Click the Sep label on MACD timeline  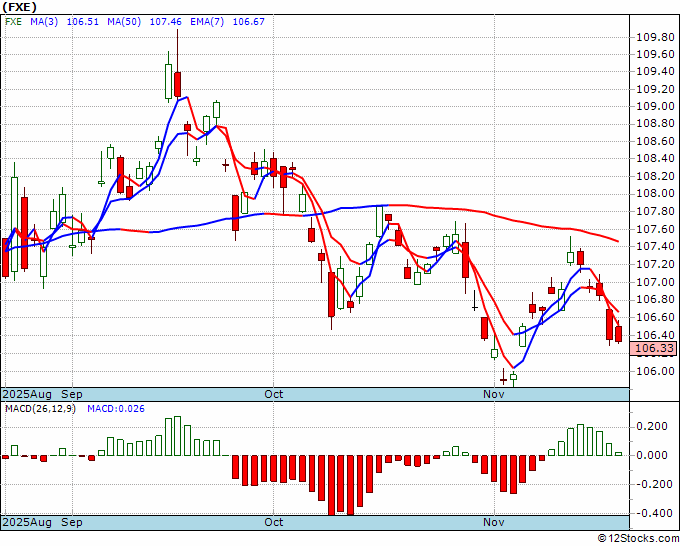[x=72, y=522]
